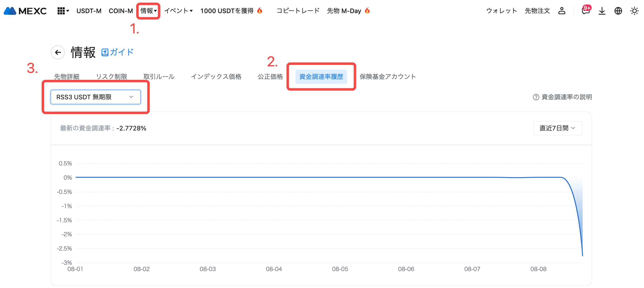
Task: Click the ウォレット wallet link
Action: click(x=501, y=11)
